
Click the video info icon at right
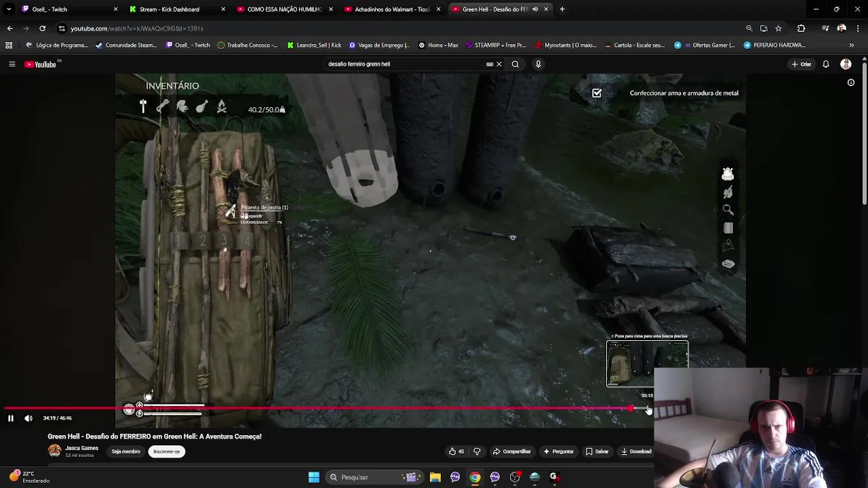coord(851,83)
